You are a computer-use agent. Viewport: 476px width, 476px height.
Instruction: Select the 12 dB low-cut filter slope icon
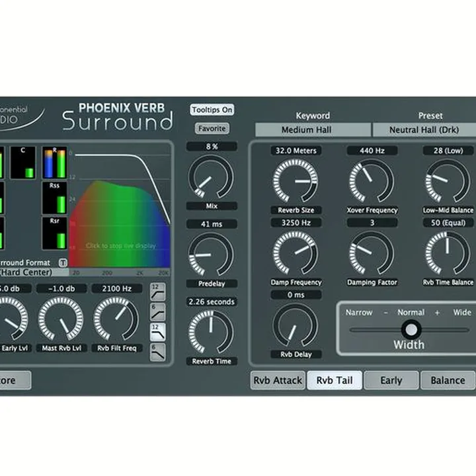(x=158, y=292)
